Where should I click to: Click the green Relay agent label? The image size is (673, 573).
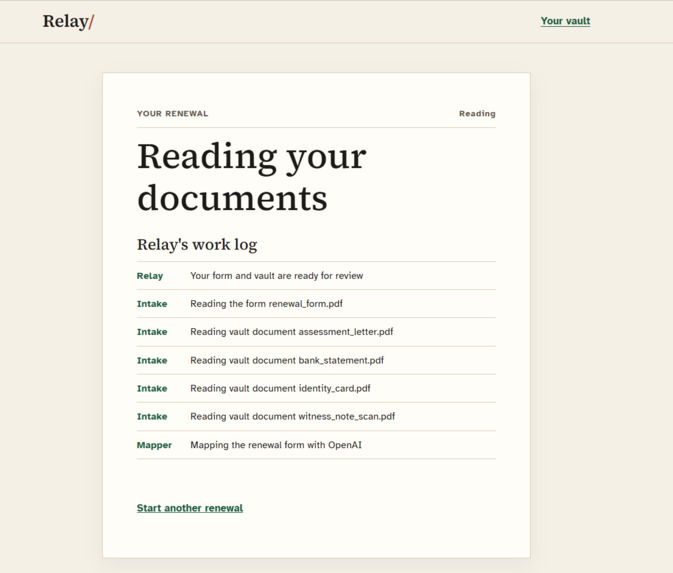[x=150, y=276]
